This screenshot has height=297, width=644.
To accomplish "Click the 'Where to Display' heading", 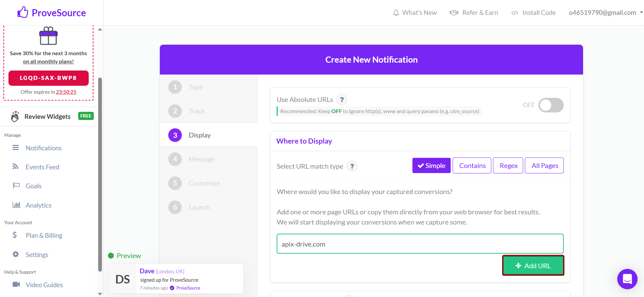I will [304, 141].
